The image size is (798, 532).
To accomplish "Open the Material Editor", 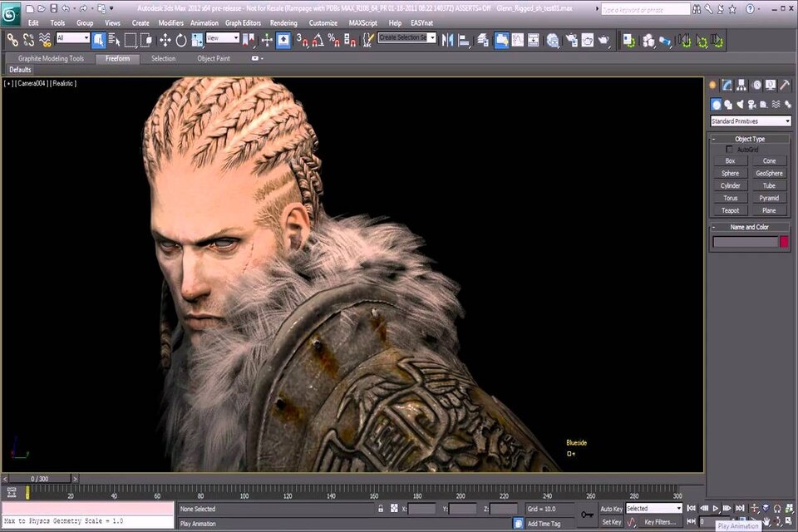I will [x=553, y=38].
